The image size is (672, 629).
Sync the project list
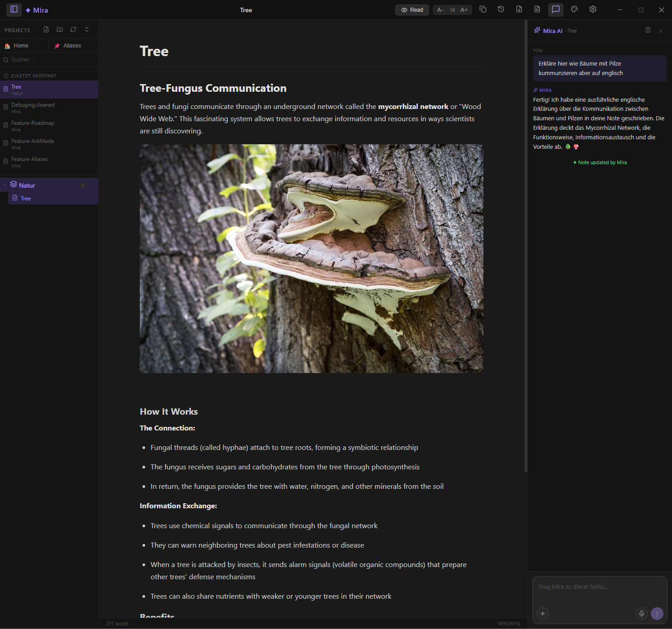pos(73,29)
